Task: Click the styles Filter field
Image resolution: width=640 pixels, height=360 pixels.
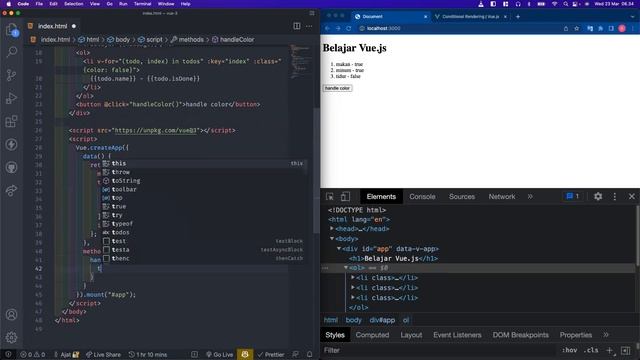Action: (439, 350)
